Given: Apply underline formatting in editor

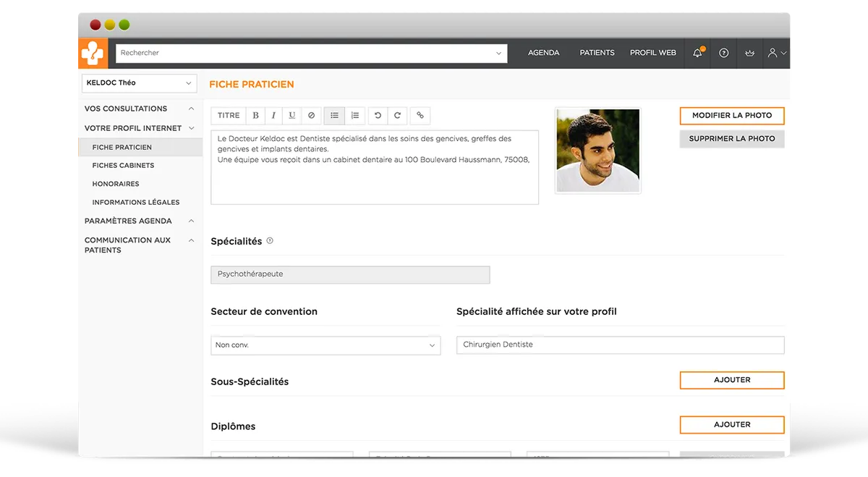Looking at the screenshot, I should pos(292,115).
